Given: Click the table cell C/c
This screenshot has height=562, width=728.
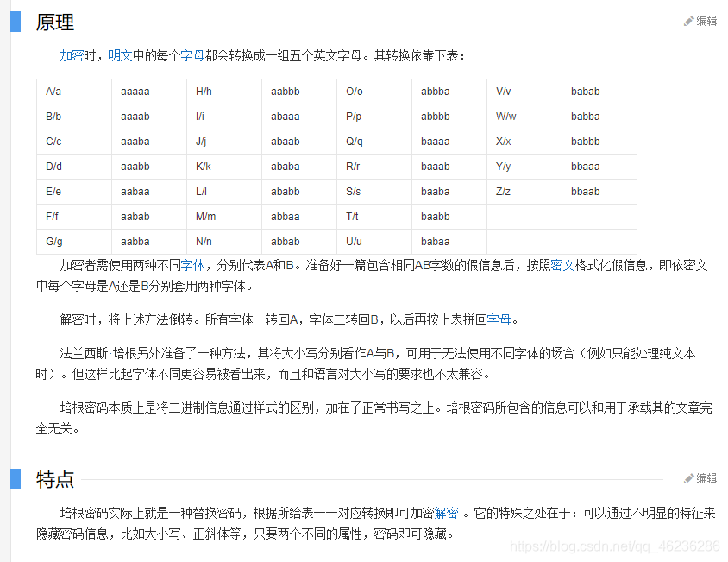Looking at the screenshot, I should [74, 142].
